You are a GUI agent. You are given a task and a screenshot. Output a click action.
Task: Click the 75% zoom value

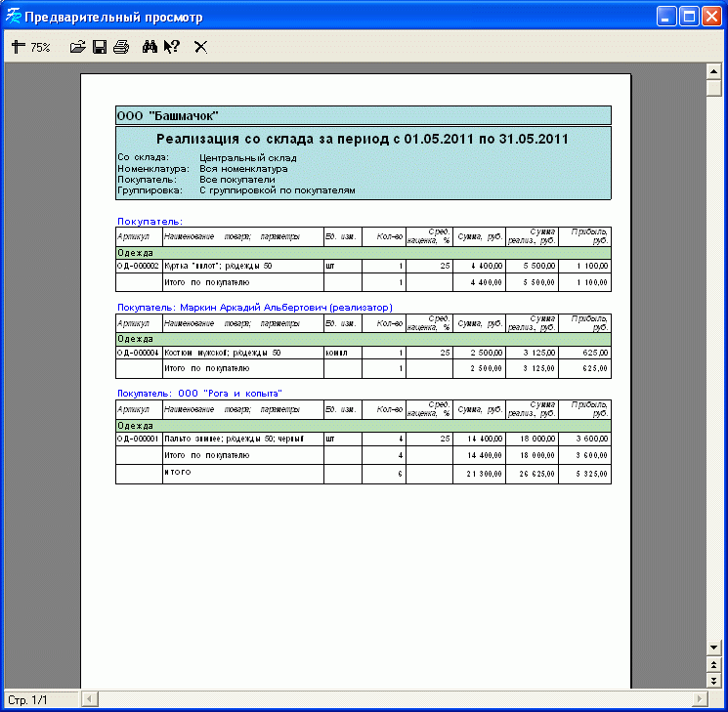[40, 47]
